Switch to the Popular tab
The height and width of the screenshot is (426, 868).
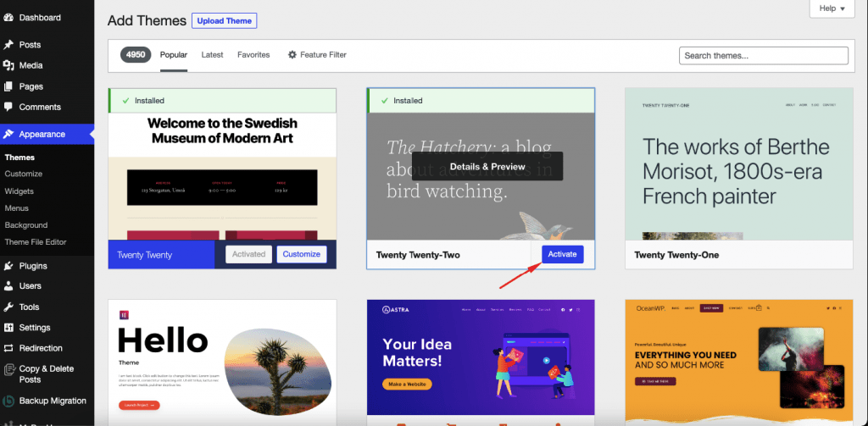(x=174, y=55)
